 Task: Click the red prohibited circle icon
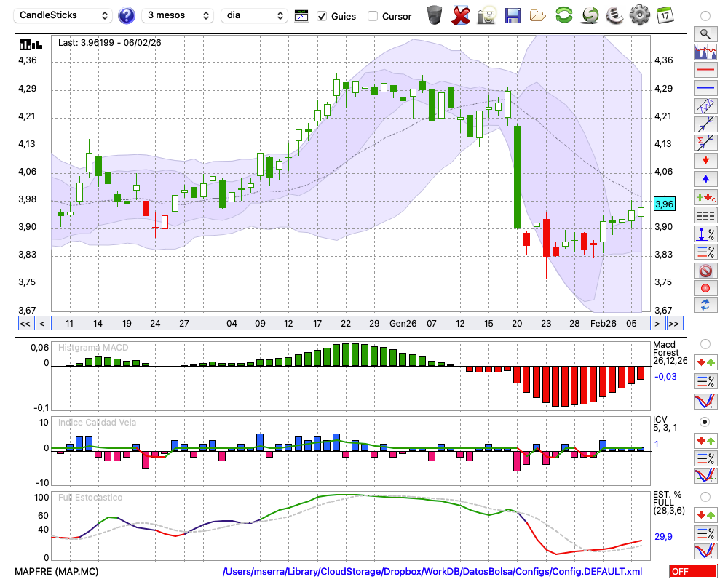[705, 270]
